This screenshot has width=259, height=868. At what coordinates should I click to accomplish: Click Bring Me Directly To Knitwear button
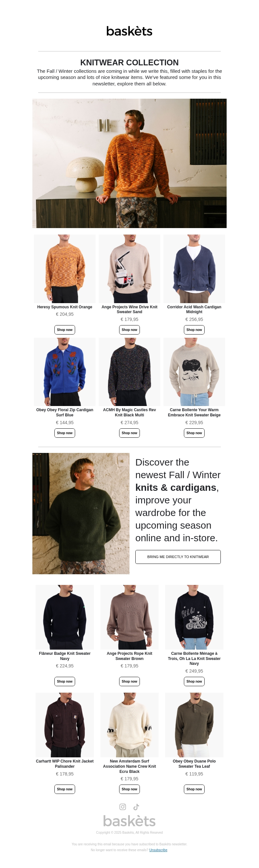pyautogui.click(x=178, y=557)
